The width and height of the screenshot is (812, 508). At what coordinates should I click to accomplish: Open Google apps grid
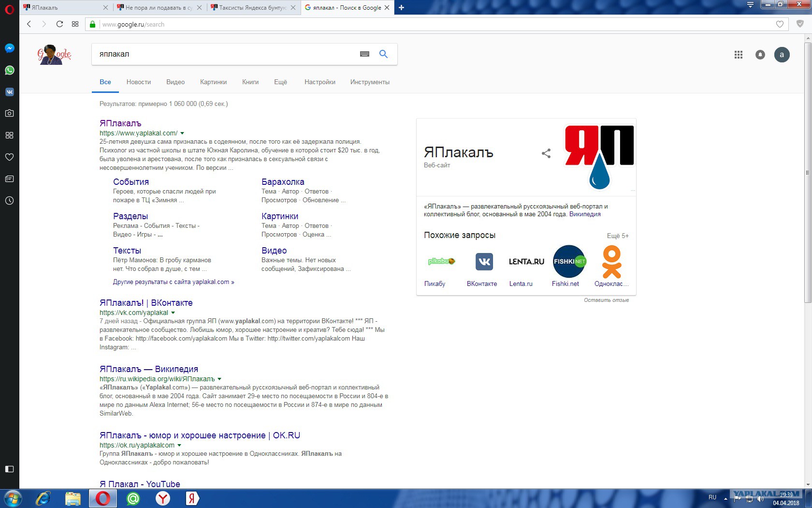tap(739, 55)
